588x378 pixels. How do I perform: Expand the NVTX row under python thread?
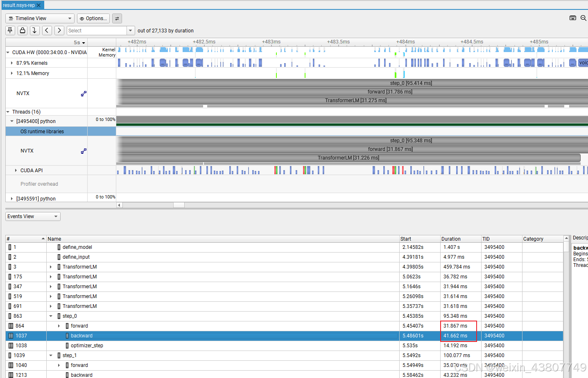tap(84, 151)
